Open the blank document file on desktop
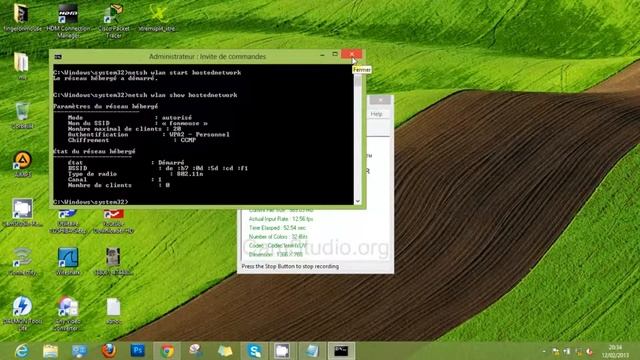The height and width of the screenshot is (360, 640). tap(113, 311)
